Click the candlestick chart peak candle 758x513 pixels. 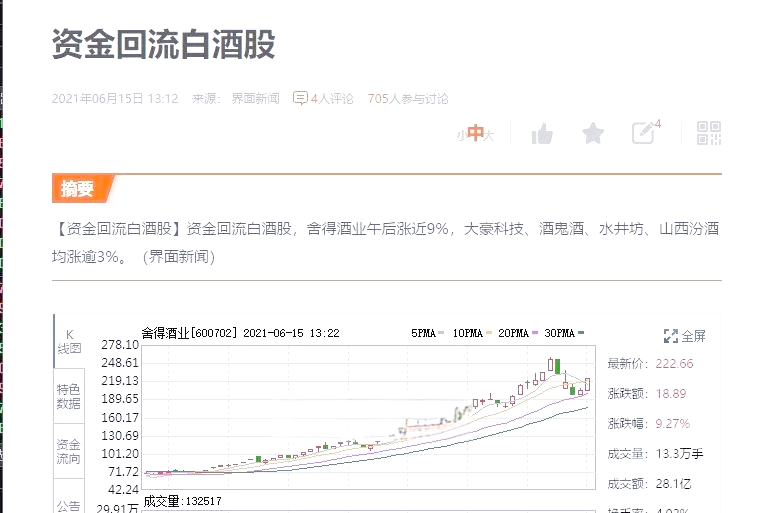pos(551,365)
